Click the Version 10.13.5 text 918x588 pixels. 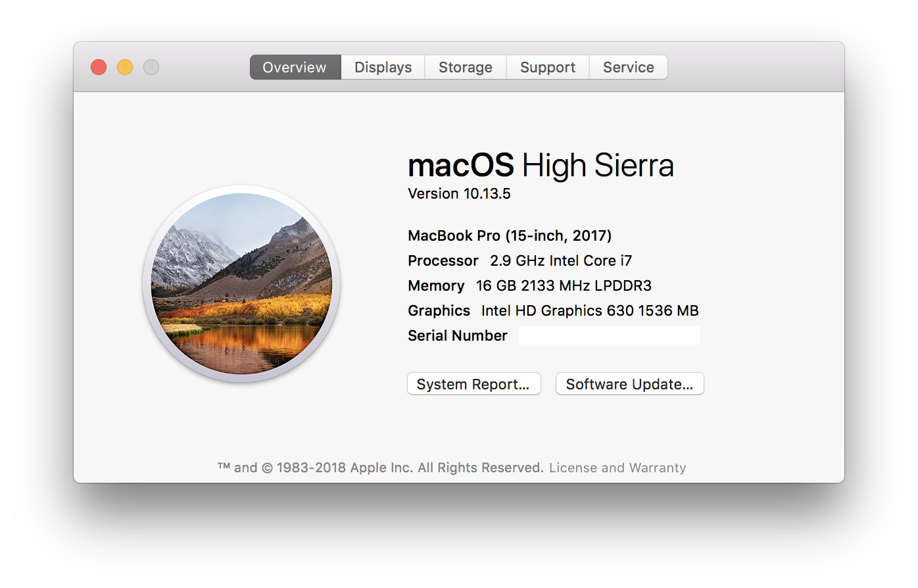pyautogui.click(x=459, y=193)
